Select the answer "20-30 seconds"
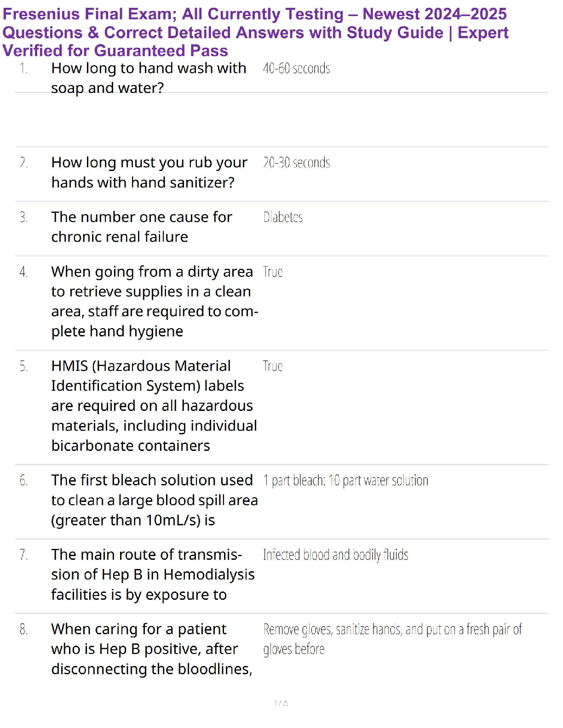This screenshot has width=563, height=728. pos(296,163)
